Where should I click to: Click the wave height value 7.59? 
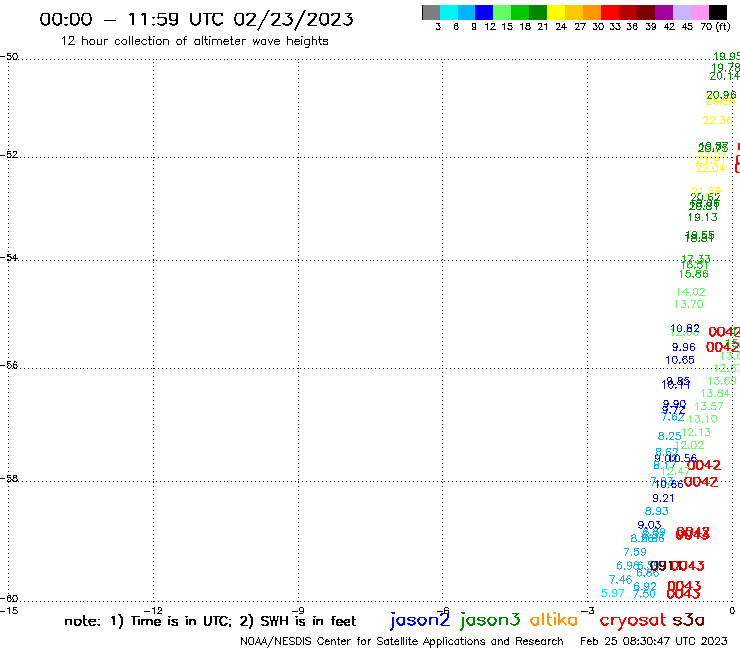(x=635, y=552)
